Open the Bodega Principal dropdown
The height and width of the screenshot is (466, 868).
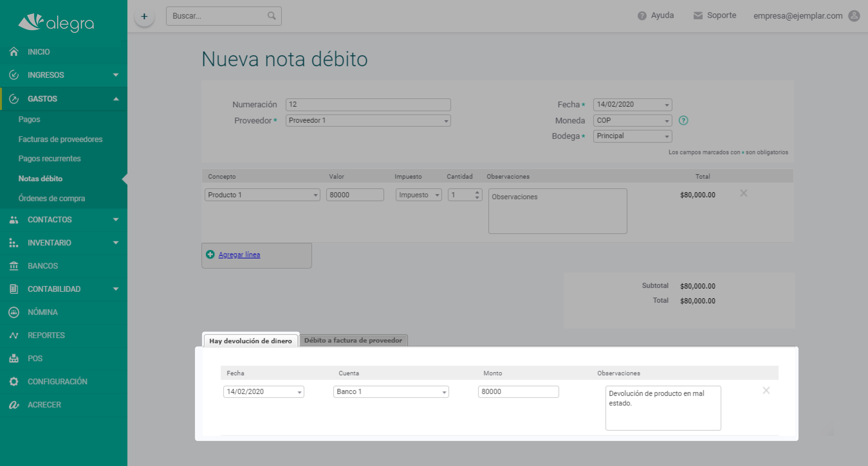pos(633,136)
